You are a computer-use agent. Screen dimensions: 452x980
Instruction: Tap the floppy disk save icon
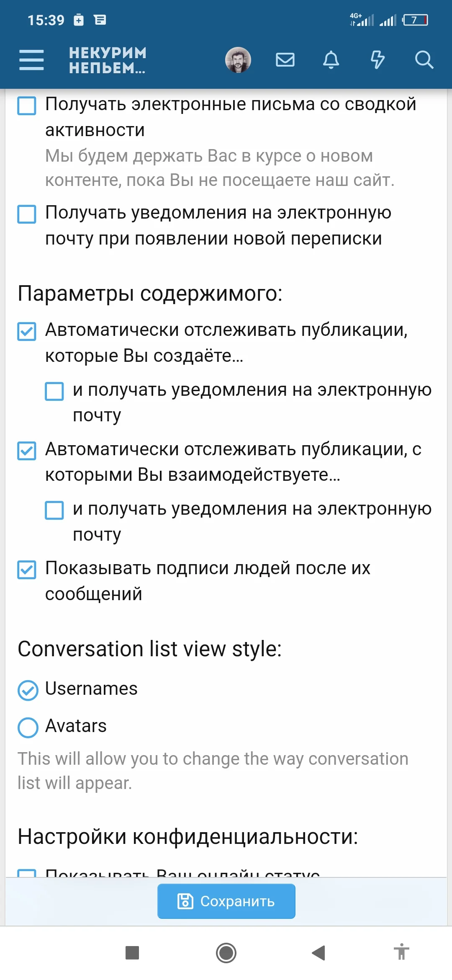[x=184, y=901]
